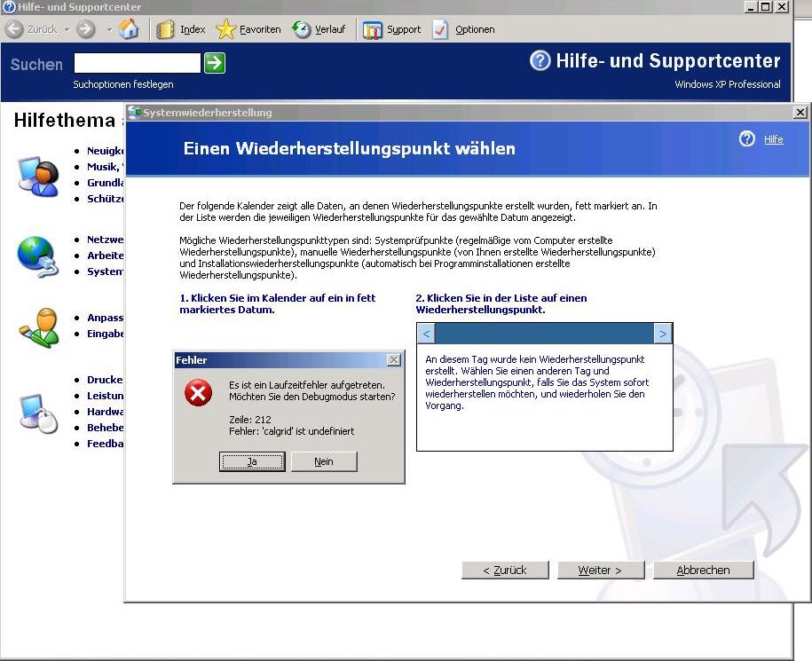The width and height of the screenshot is (812, 661).
Task: Open the Arbeite... help topic link
Action: (x=105, y=256)
